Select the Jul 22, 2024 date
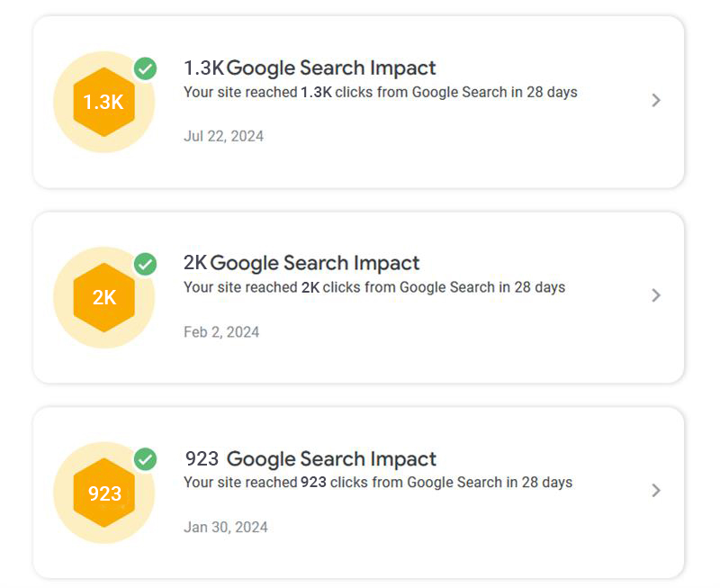Screen dimensions: 720x588 point(223,136)
